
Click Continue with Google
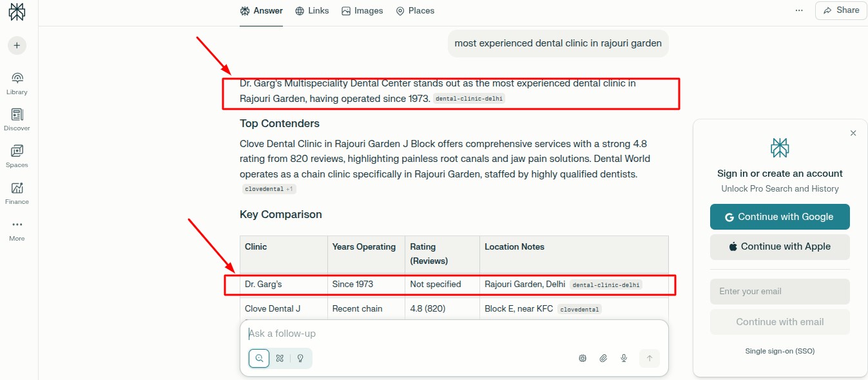[x=780, y=217]
